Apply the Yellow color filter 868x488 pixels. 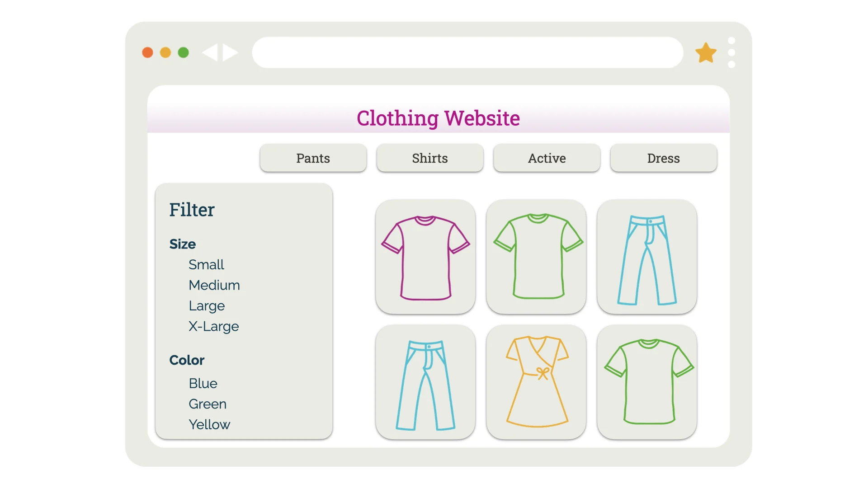coord(209,424)
